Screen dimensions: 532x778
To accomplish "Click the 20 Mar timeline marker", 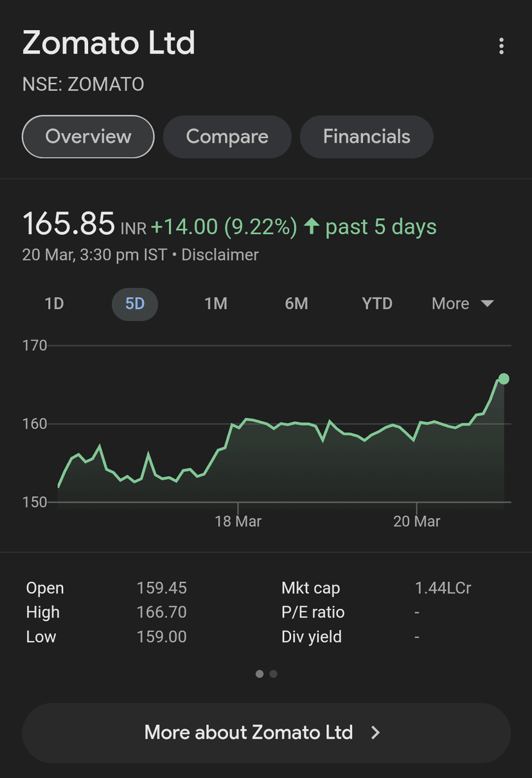I will [416, 521].
